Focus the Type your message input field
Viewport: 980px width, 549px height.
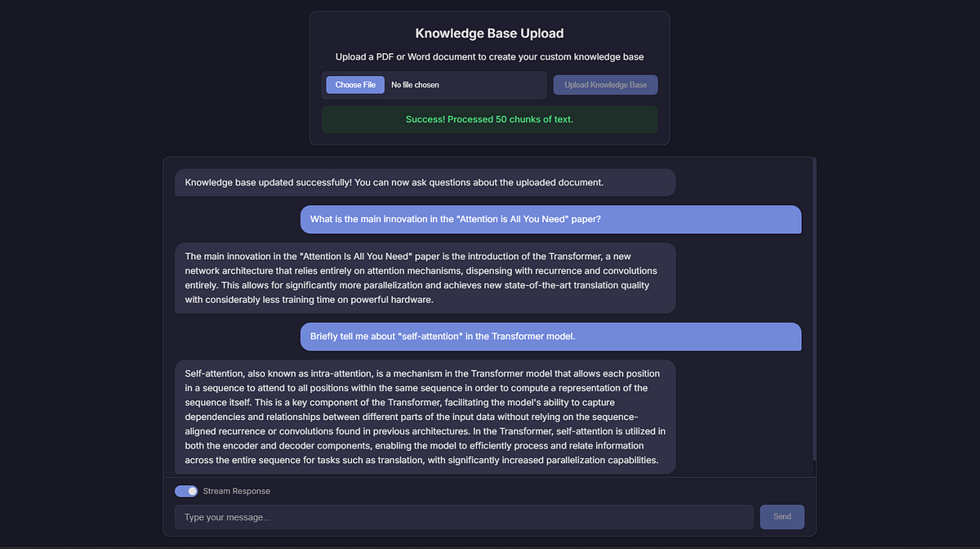coord(463,516)
